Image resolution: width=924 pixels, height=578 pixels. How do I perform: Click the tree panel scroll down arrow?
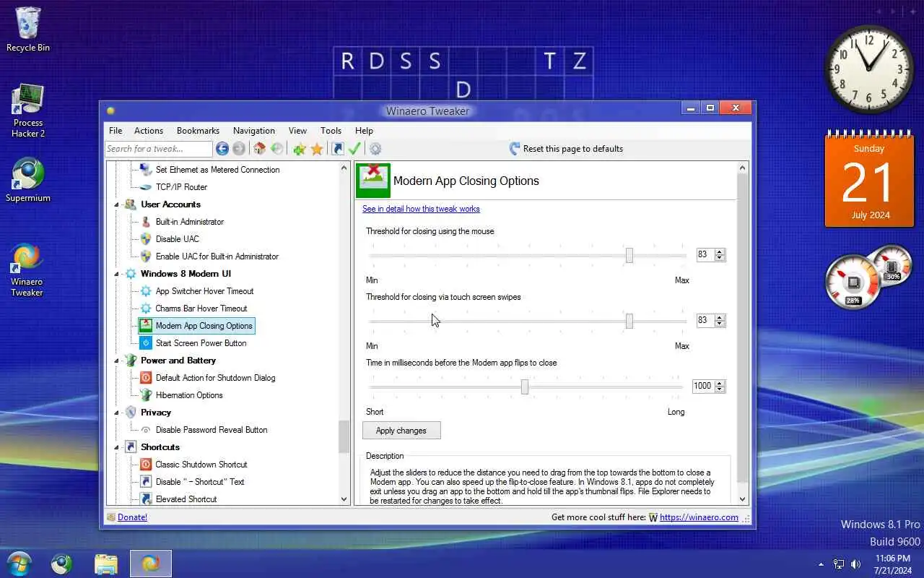pos(344,499)
